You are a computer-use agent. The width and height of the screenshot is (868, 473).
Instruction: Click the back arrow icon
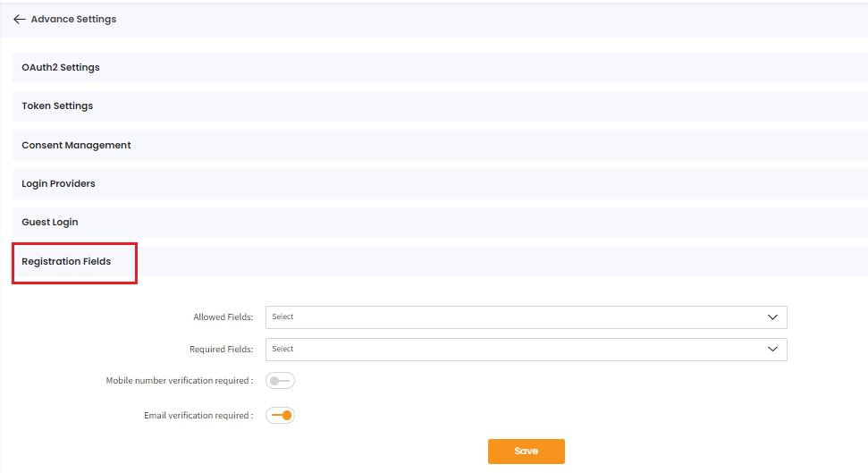click(20, 19)
